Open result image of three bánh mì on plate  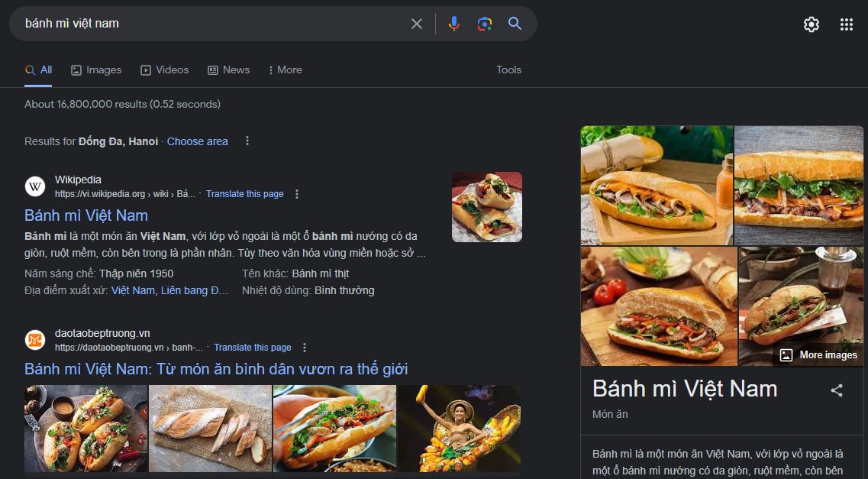coord(86,429)
